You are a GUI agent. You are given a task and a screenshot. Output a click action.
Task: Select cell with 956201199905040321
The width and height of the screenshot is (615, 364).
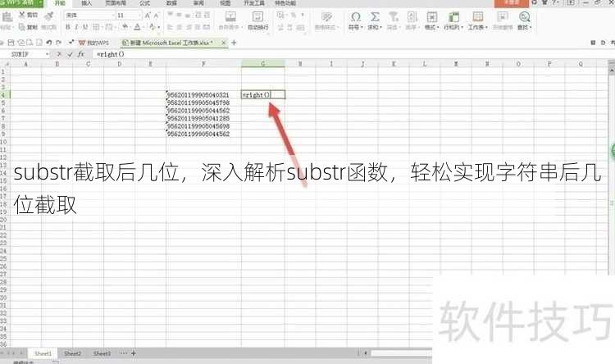(203, 95)
